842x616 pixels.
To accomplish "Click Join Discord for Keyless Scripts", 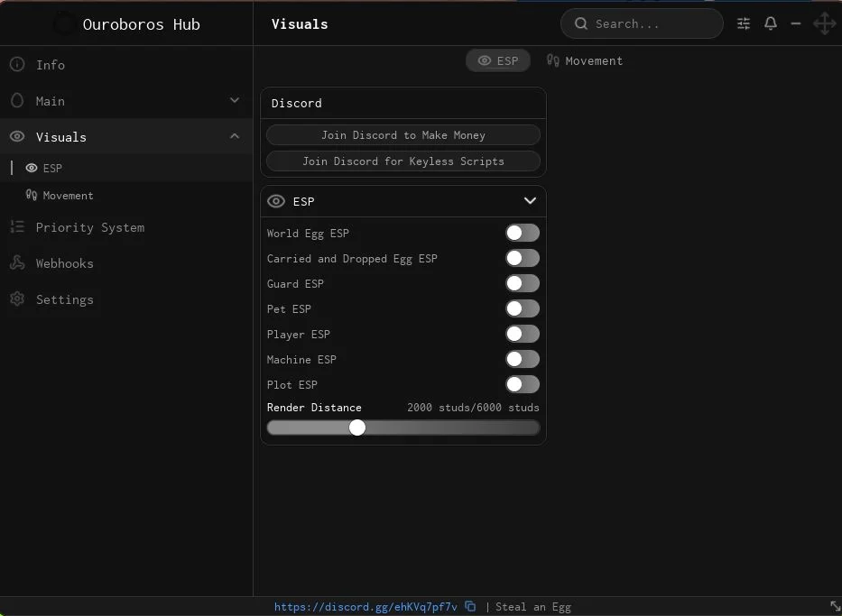I will click(x=403, y=161).
